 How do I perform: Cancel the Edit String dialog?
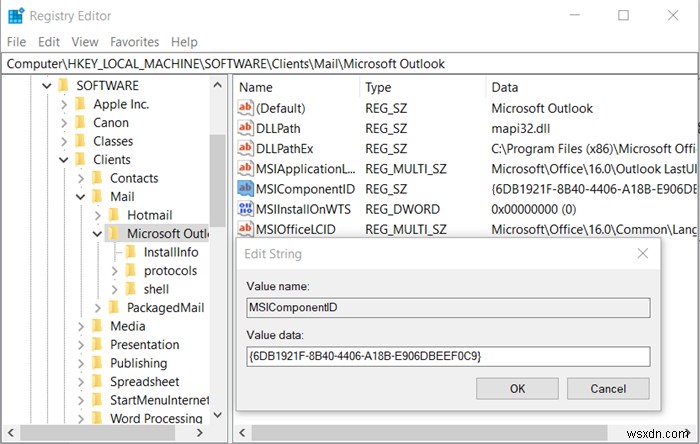coord(608,388)
